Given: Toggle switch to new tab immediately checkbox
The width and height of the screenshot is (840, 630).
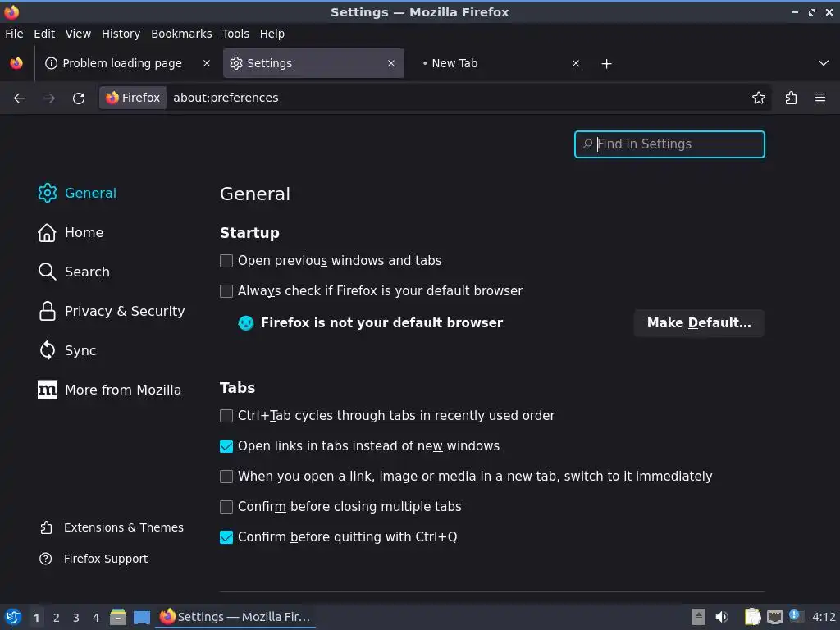Looking at the screenshot, I should 226,477.
